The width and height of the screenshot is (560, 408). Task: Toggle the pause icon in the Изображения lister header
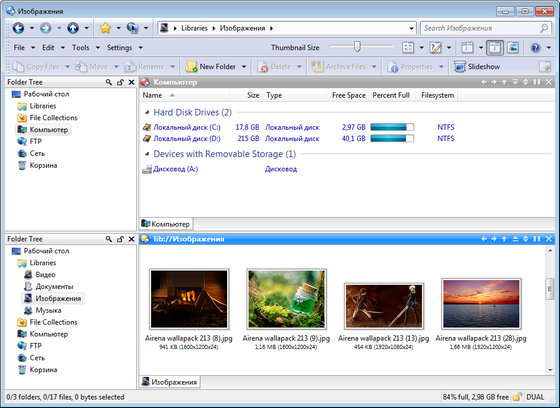point(537,239)
